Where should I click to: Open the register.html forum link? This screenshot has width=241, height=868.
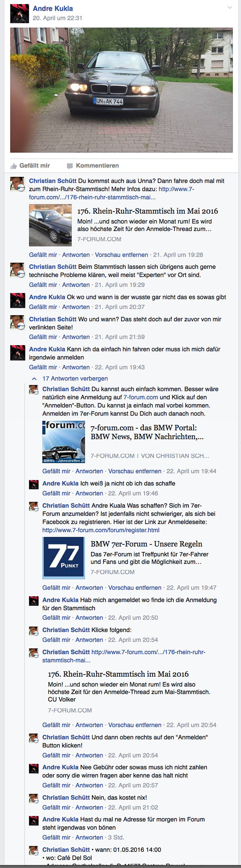point(101,530)
